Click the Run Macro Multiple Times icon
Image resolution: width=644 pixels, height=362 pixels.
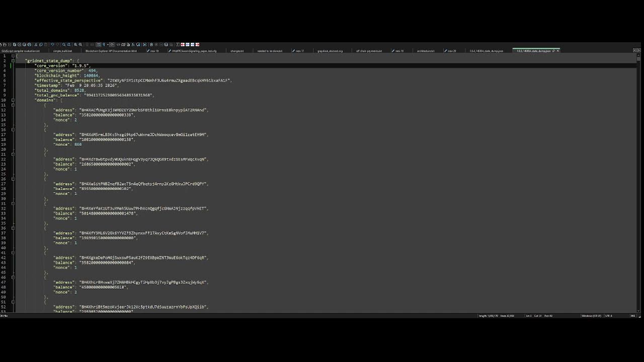[166, 44]
